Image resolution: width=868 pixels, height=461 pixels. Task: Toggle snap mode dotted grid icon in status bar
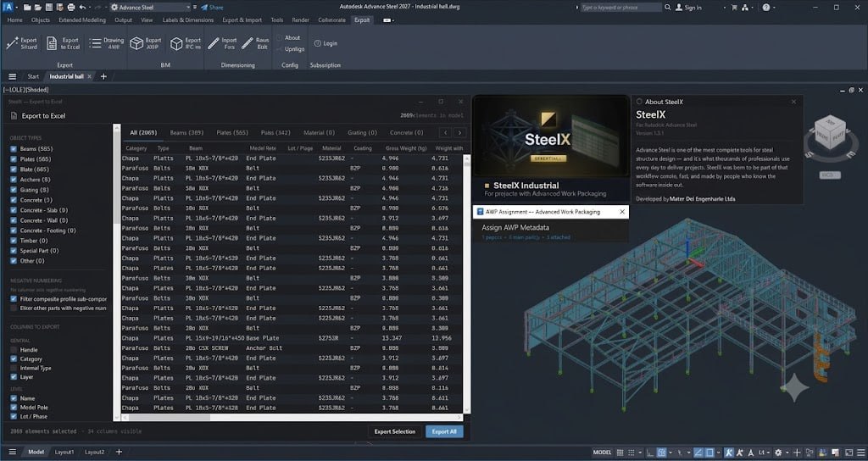tap(631, 453)
